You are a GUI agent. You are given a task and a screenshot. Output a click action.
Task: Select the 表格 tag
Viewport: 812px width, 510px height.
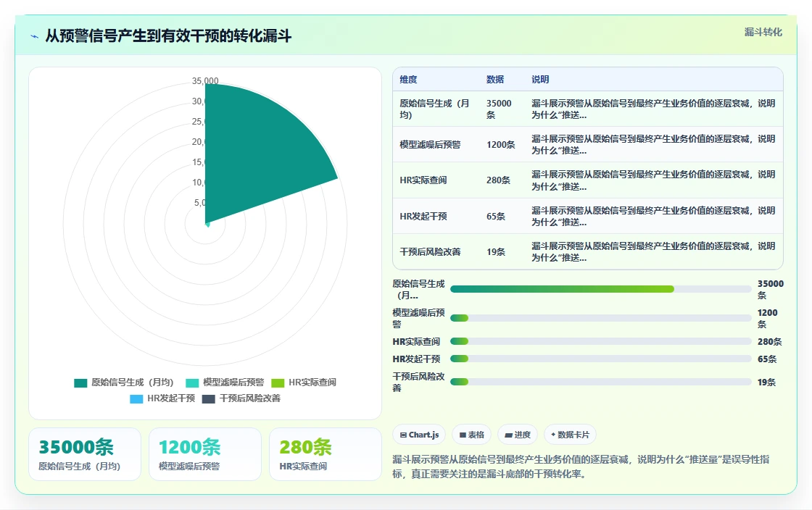coord(472,435)
